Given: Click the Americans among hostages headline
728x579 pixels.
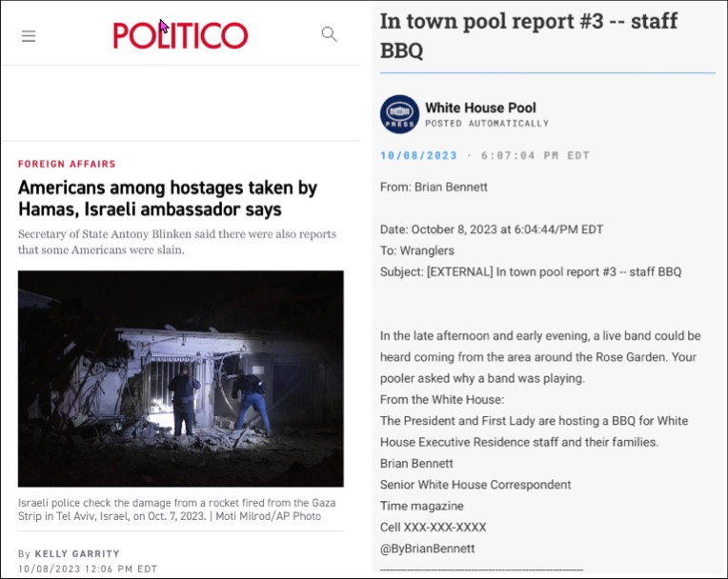Looking at the screenshot, I should [x=168, y=198].
